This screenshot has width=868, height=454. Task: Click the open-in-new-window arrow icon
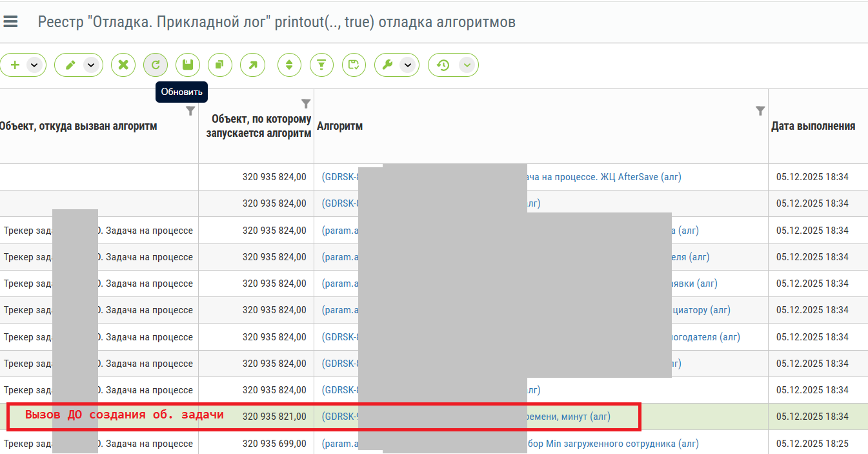point(252,65)
